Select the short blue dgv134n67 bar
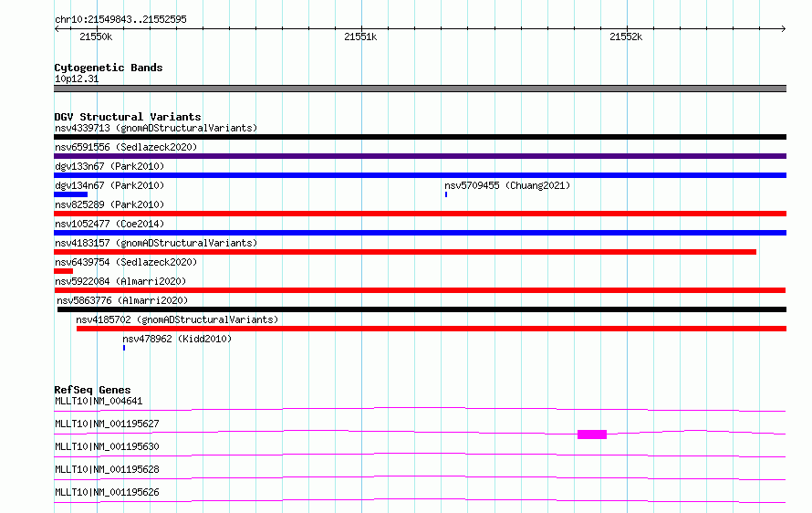Image resolution: width=812 pixels, height=513 pixels. [x=70, y=194]
